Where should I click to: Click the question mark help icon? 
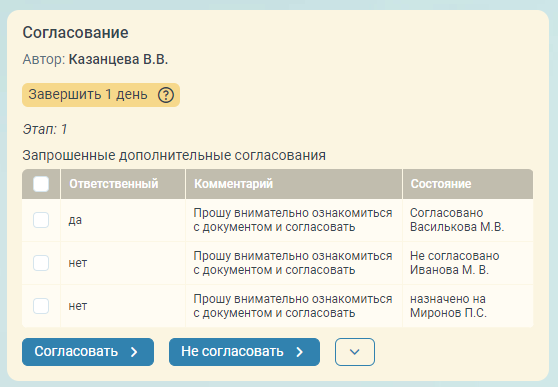pyautogui.click(x=166, y=95)
